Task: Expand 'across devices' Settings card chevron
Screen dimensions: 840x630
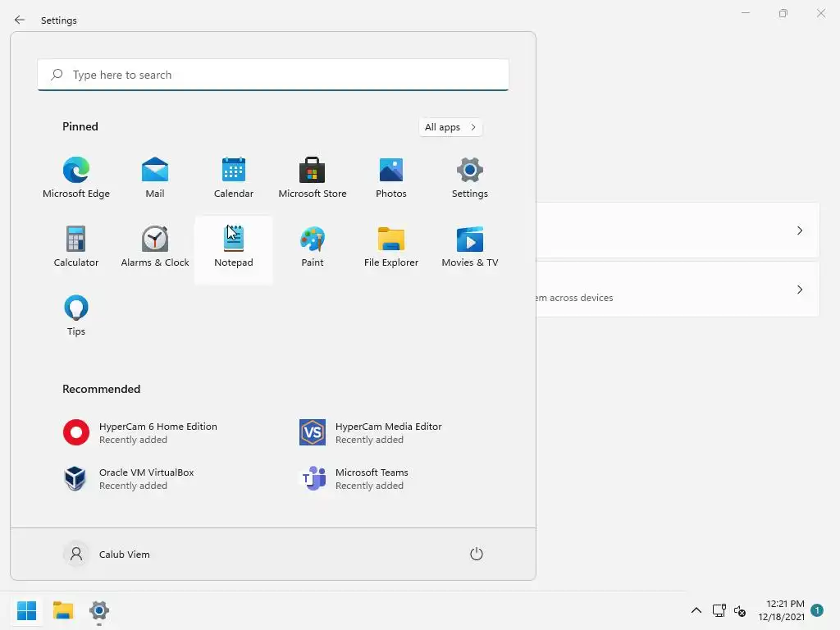Action: [800, 290]
